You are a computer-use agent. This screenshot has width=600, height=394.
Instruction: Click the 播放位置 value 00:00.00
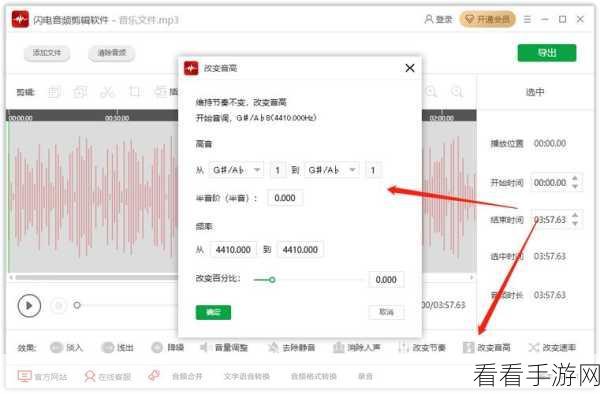click(x=550, y=143)
